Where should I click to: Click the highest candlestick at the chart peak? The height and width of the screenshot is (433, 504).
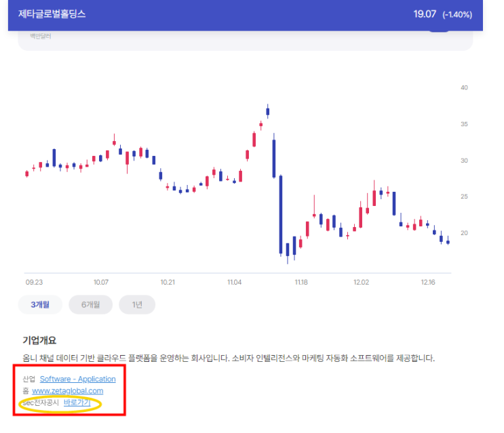click(x=268, y=111)
